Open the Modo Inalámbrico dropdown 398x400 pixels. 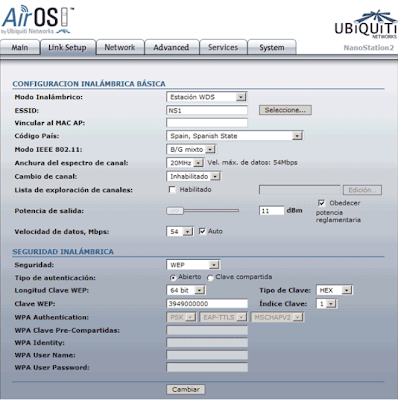pyautogui.click(x=206, y=97)
